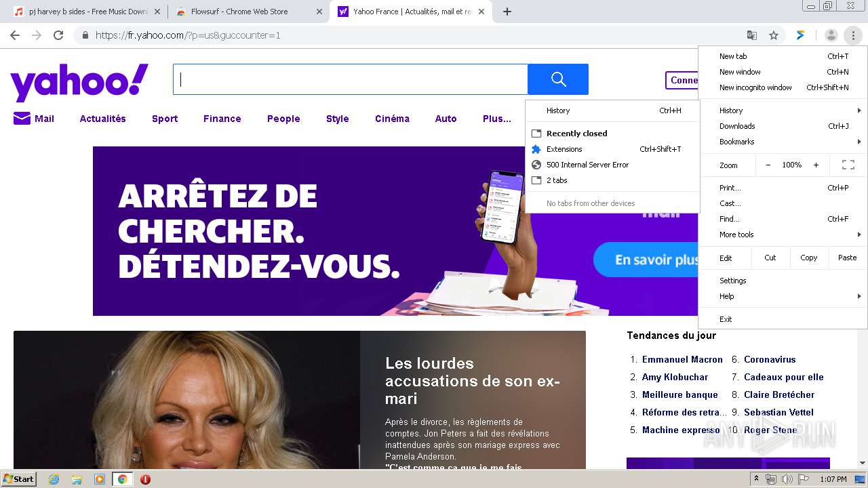This screenshot has width=868, height=488.
Task: Open the Chrome profile avatar
Action: pyautogui.click(x=831, y=35)
